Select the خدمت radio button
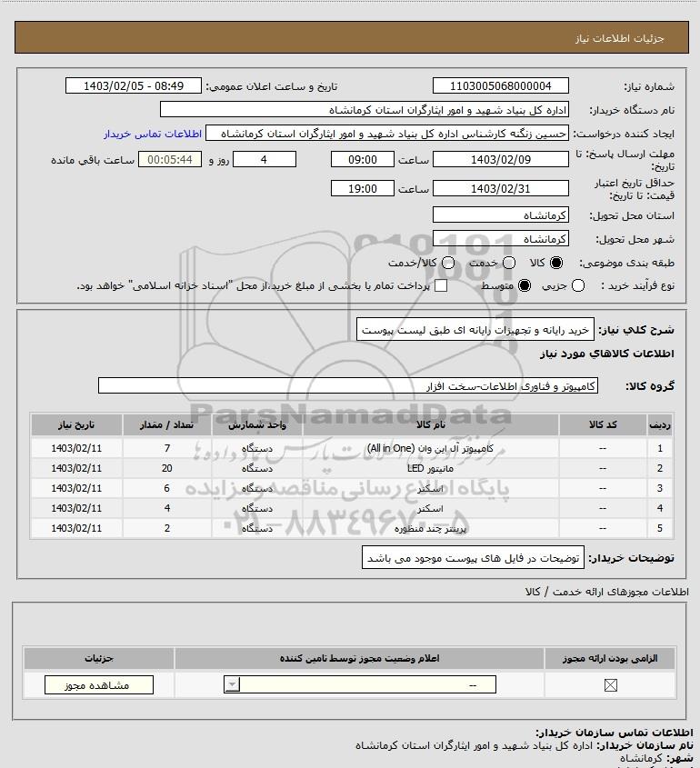This screenshot has height=768, width=700. (x=509, y=263)
